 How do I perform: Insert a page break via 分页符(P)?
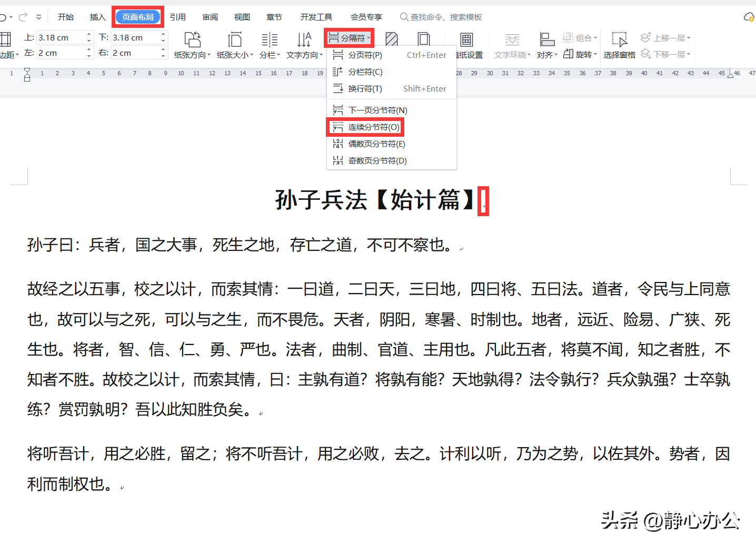[365, 55]
